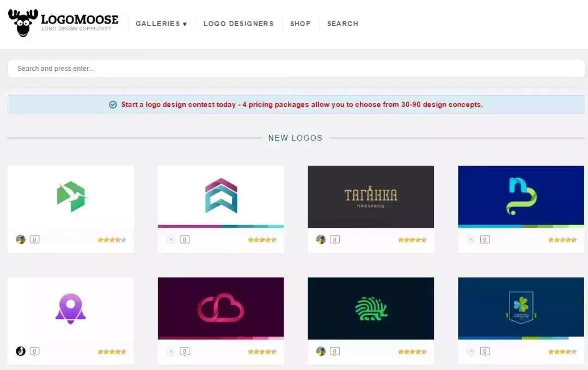View the Taganka brewery logo
The width and height of the screenshot is (588, 370).
click(371, 197)
